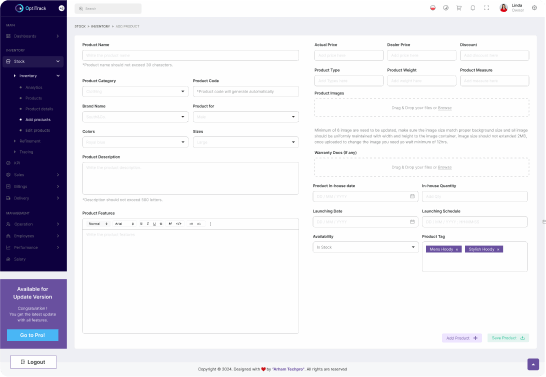Click the Go to Pro! button

(33, 335)
